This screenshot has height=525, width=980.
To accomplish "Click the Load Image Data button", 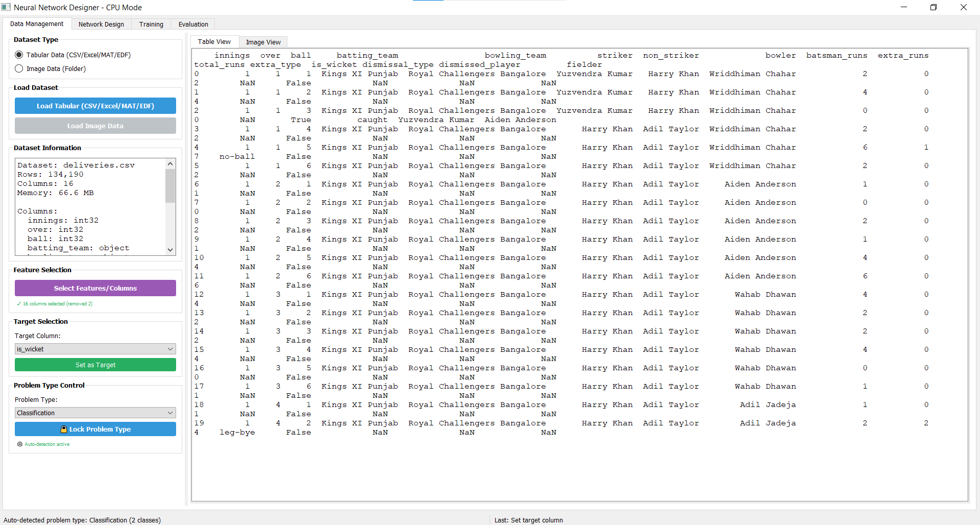I will [x=95, y=126].
